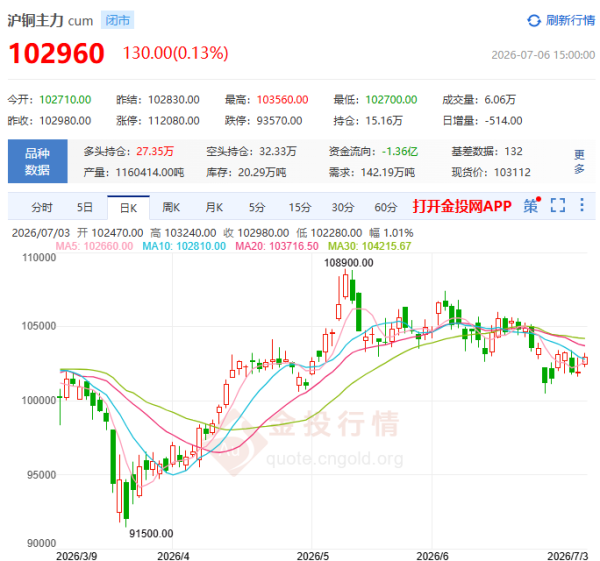
Task: Open the fullscreen chart icon
Action: pyautogui.click(x=558, y=205)
